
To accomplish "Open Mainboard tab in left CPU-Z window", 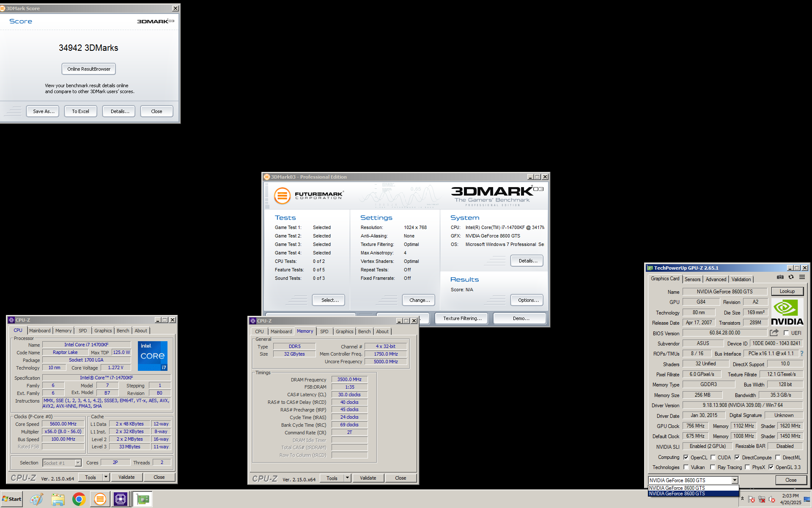I will [x=40, y=331].
